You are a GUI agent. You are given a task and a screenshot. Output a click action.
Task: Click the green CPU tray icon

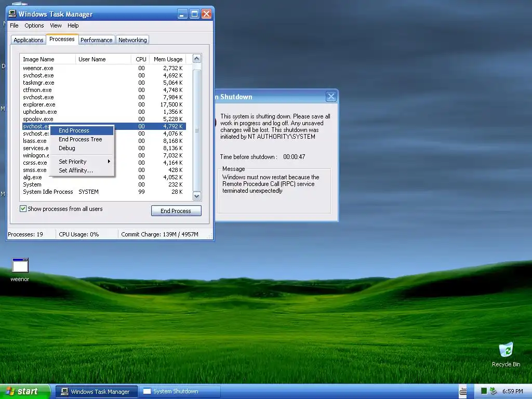(484, 391)
